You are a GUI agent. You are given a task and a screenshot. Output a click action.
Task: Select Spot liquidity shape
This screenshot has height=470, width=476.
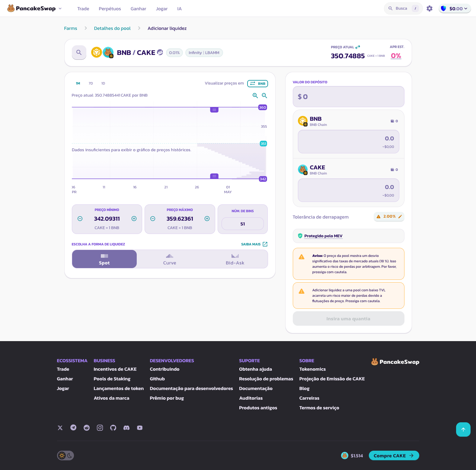click(104, 259)
